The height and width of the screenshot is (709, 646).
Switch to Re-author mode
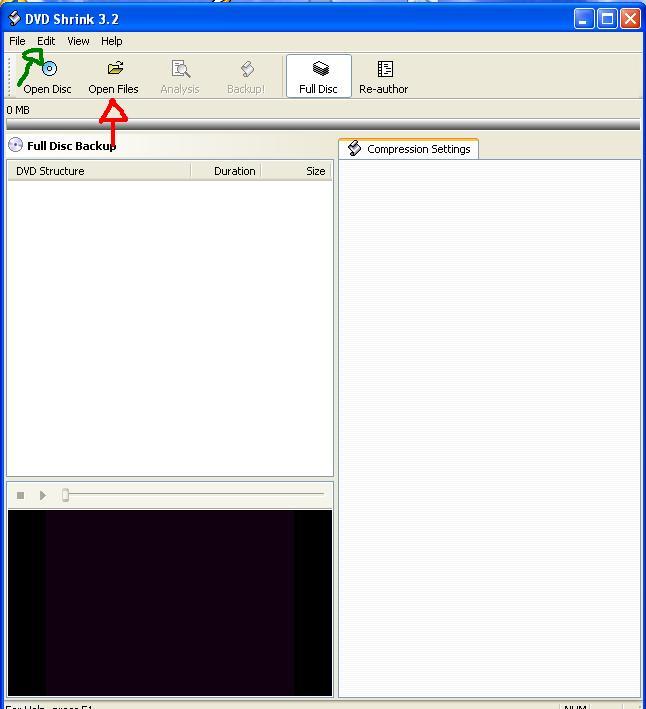383,76
